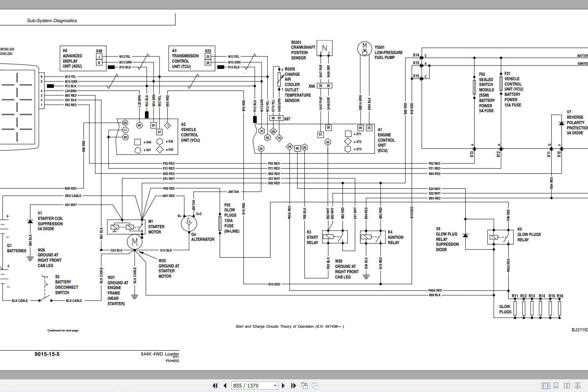Click the Y5501 fuel pump motor symbol
The height and width of the screenshot is (392, 588).
tap(364, 48)
